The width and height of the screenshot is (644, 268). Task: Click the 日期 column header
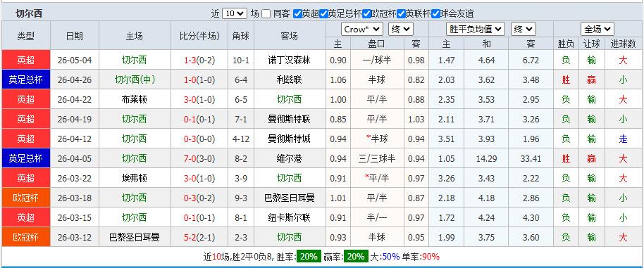(x=75, y=36)
